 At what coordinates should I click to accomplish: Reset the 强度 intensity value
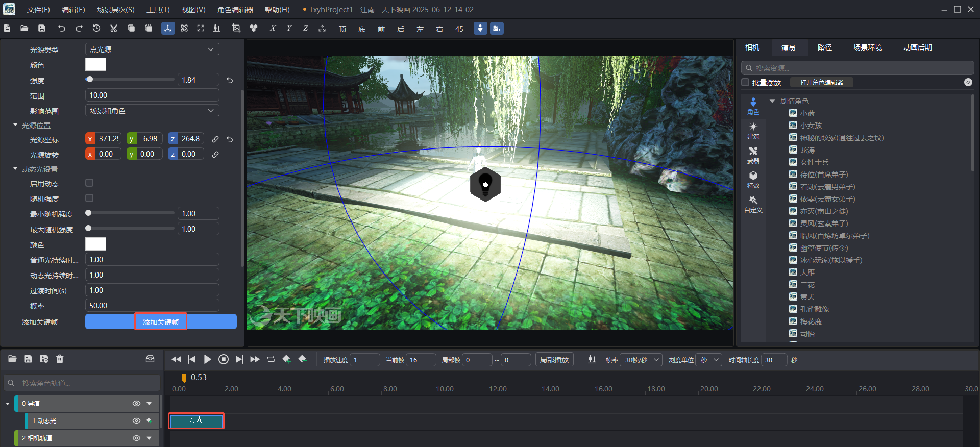(x=230, y=80)
